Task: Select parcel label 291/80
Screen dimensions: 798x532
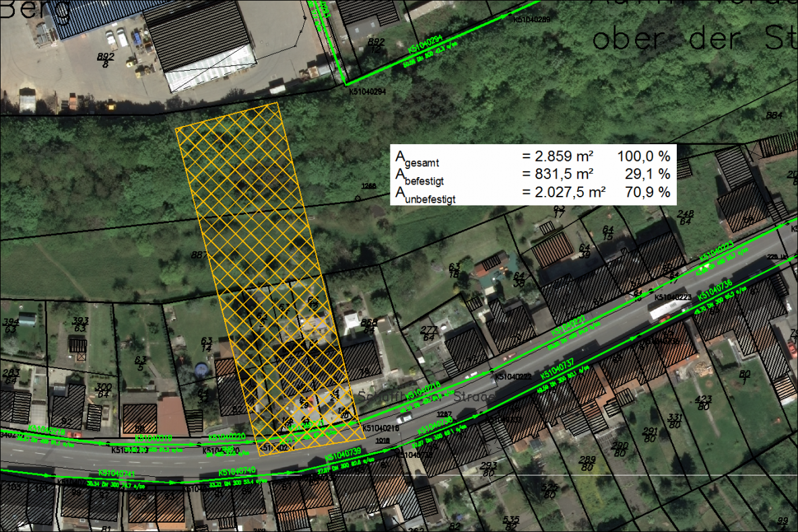Action: tap(650, 435)
